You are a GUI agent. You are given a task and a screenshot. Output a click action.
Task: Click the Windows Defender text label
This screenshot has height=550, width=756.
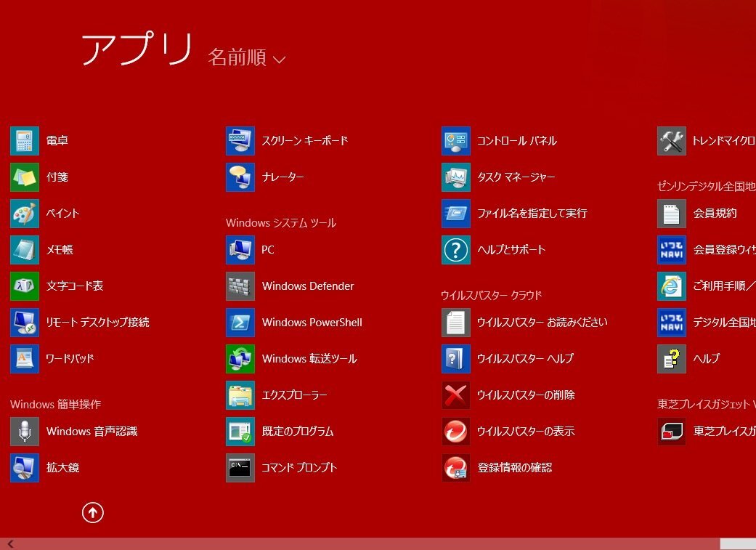(x=308, y=286)
